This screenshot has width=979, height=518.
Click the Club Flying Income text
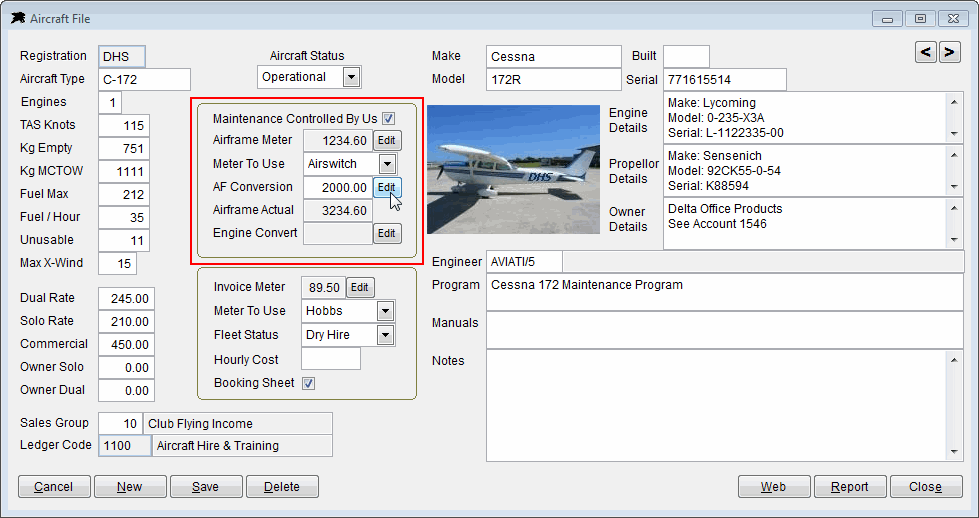(200, 424)
